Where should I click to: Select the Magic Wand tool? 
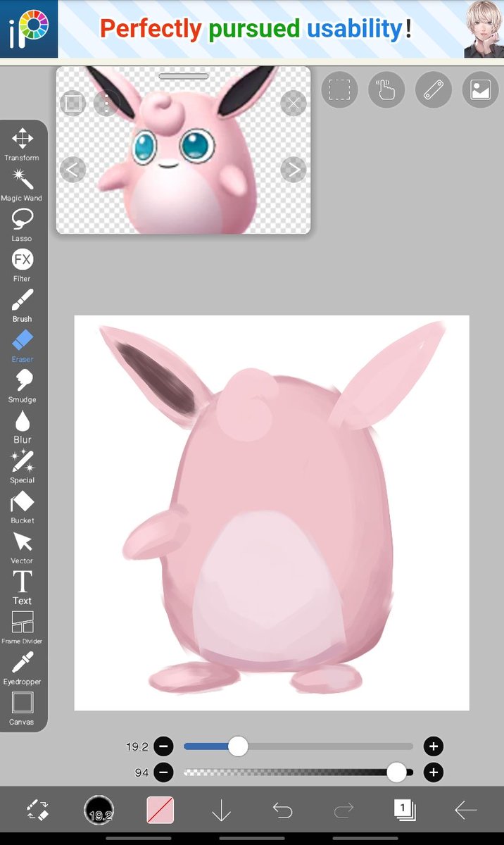pyautogui.click(x=23, y=184)
